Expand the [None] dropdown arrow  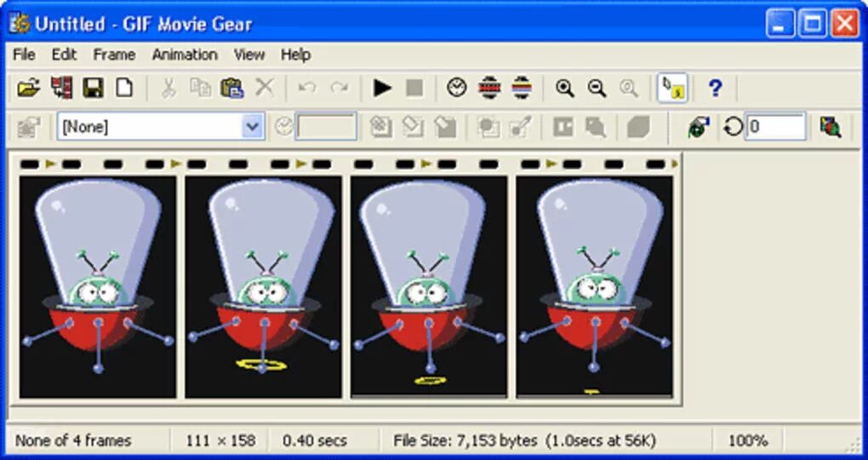tap(253, 127)
